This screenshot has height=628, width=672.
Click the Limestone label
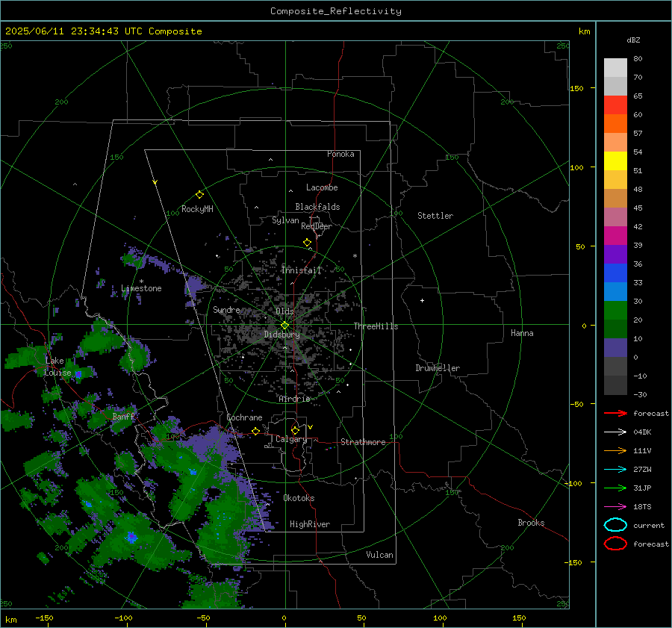141,288
